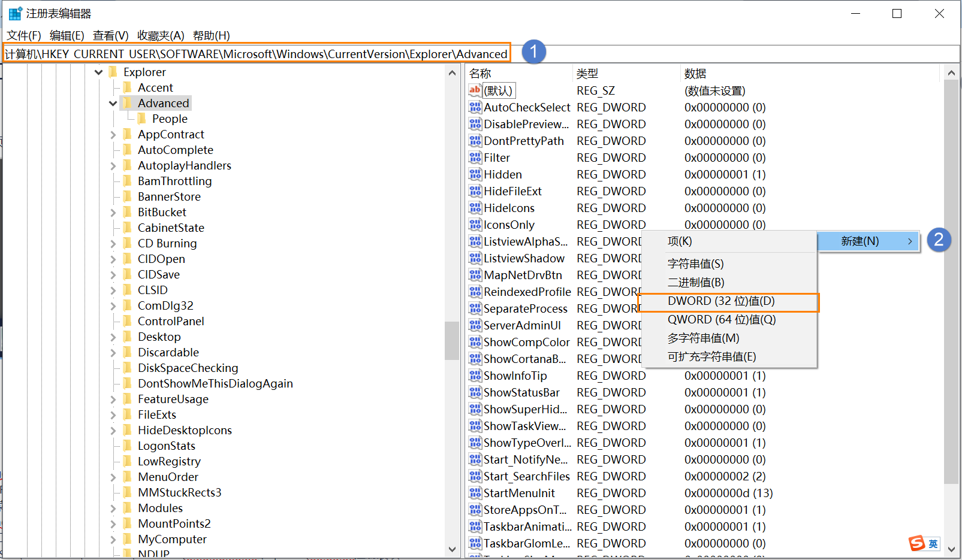Click the ServerAdminUI value icon
The width and height of the screenshot is (962, 560).
tap(475, 325)
